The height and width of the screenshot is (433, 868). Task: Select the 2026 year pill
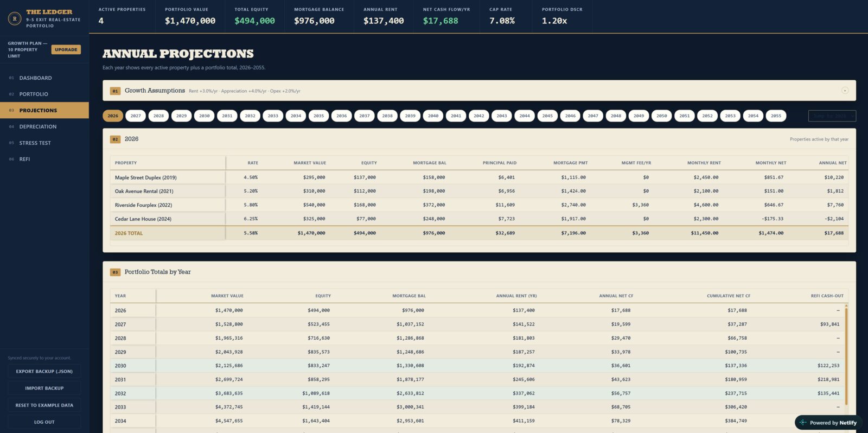coord(113,116)
